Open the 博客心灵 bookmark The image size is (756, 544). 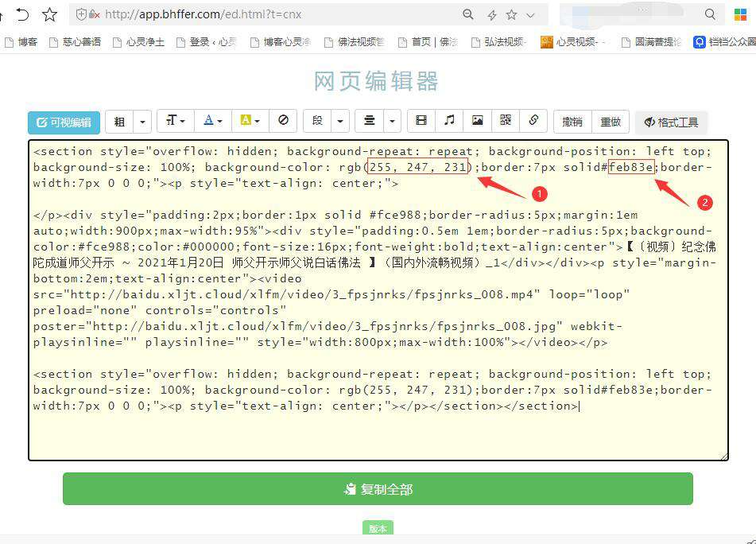281,42
